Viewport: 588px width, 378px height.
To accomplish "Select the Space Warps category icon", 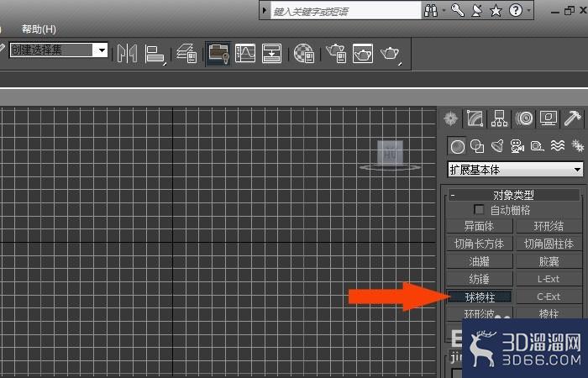I will click(x=558, y=145).
